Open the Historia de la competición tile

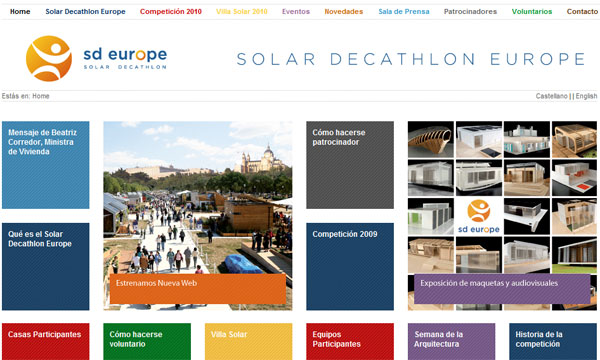coord(553,341)
